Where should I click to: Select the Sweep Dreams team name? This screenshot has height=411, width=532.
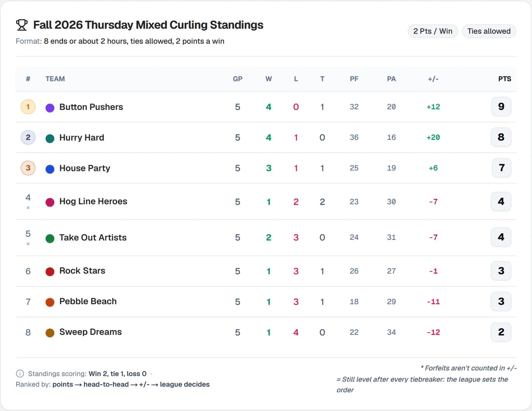tap(90, 332)
